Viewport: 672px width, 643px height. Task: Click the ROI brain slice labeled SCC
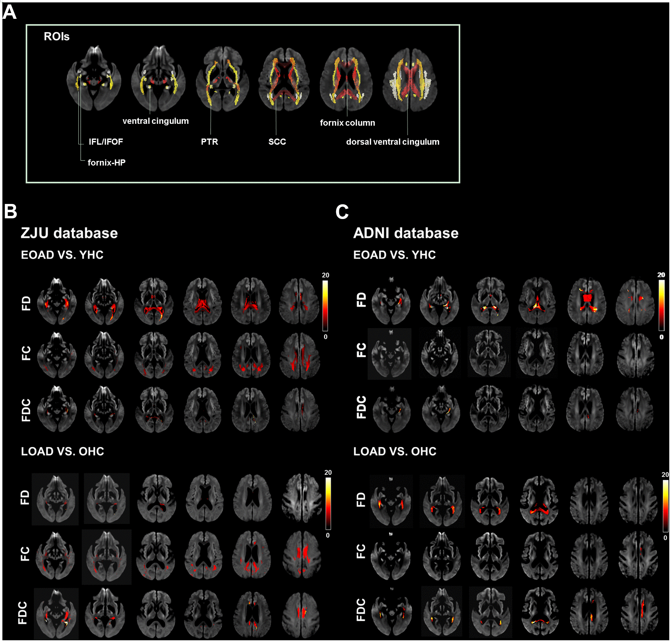tap(284, 79)
